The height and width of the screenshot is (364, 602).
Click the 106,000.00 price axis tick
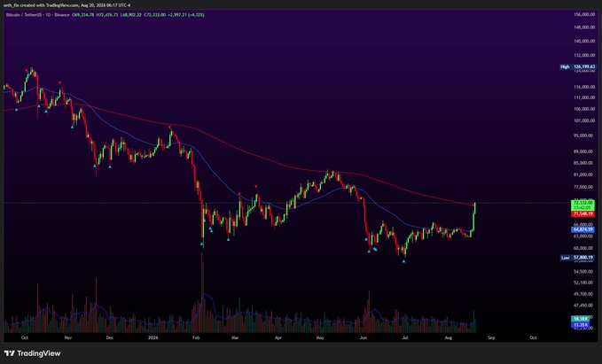583,109
